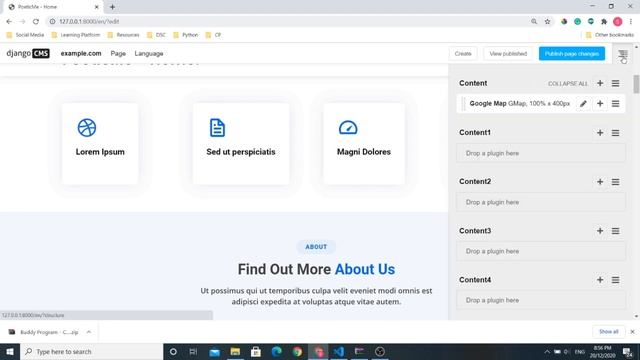Click the browser address bar
The width and height of the screenshot is (640, 360).
point(286,22)
